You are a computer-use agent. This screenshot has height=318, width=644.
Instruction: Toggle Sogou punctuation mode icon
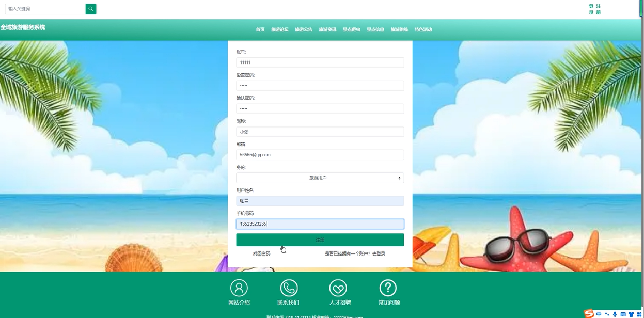point(607,314)
